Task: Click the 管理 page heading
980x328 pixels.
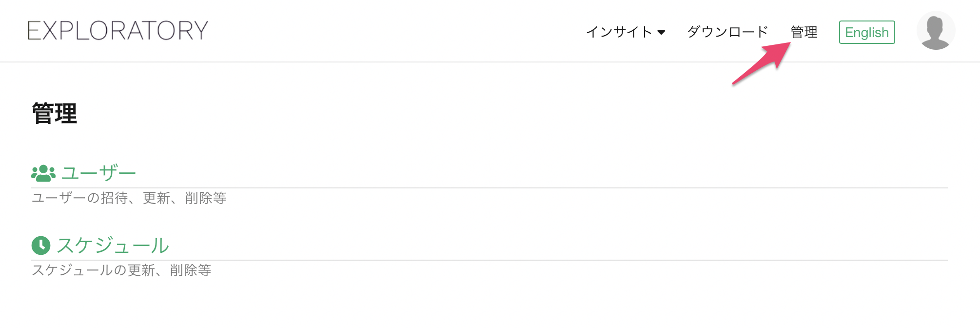Action: [55, 114]
